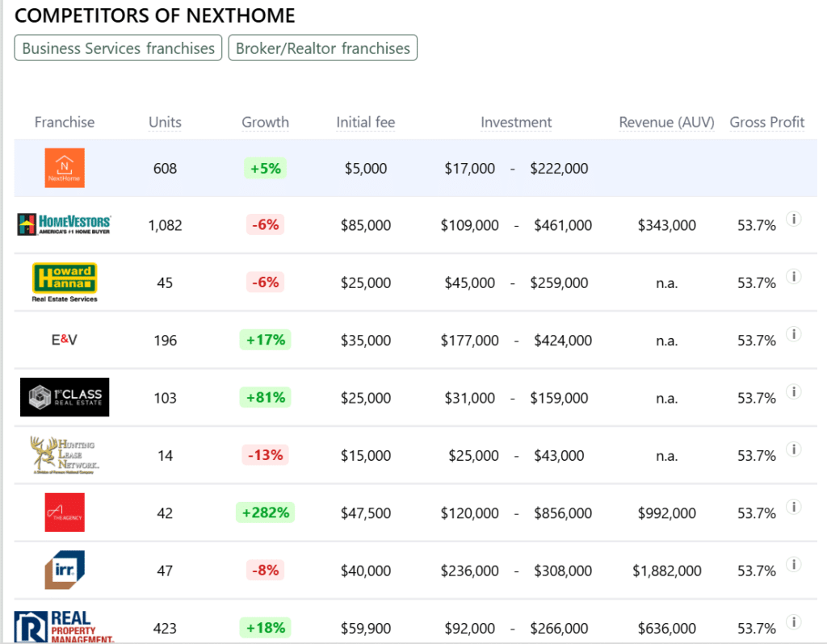Screen dimensions: 827x644
Task: Click the Investment column header
Action: [516, 123]
